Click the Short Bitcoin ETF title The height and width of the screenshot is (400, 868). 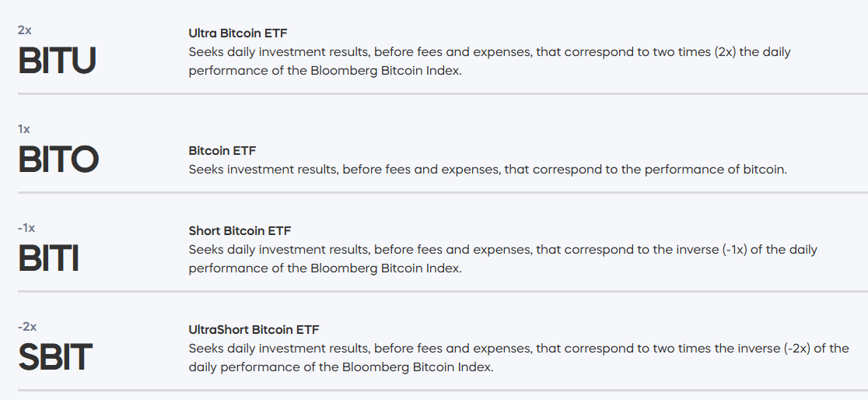(x=240, y=230)
